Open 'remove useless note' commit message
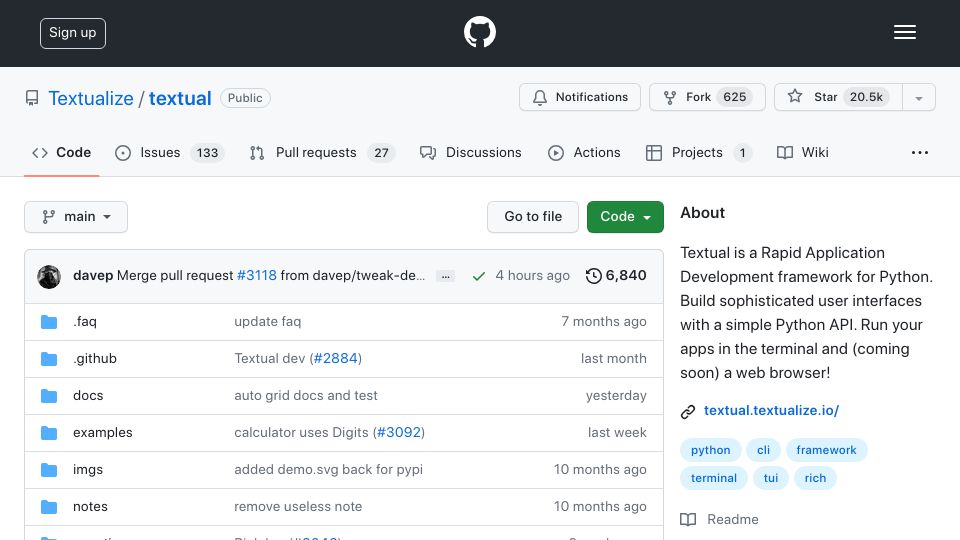The width and height of the screenshot is (960, 540). (x=298, y=506)
